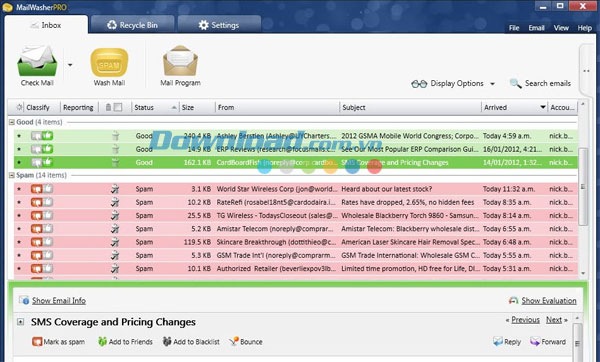Click Mark as spam
This screenshot has height=362, width=600.
[x=59, y=342]
